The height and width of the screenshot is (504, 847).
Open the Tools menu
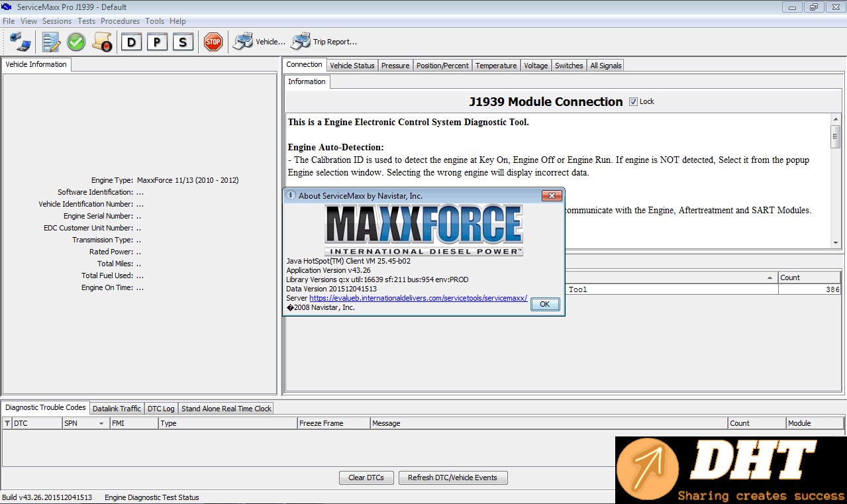click(x=154, y=21)
